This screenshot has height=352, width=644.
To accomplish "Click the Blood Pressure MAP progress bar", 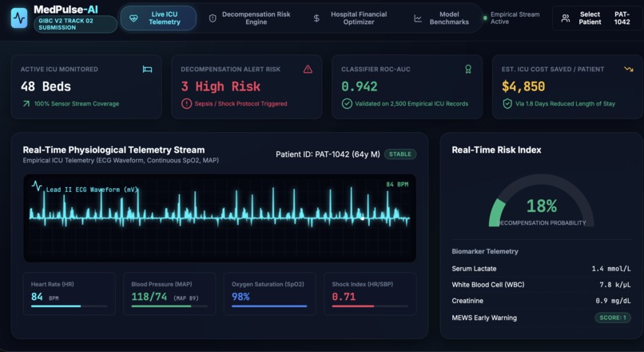I will coord(169,306).
